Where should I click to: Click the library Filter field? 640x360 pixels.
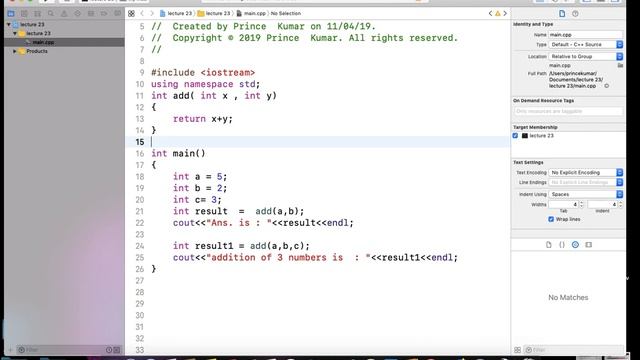pos(573,350)
